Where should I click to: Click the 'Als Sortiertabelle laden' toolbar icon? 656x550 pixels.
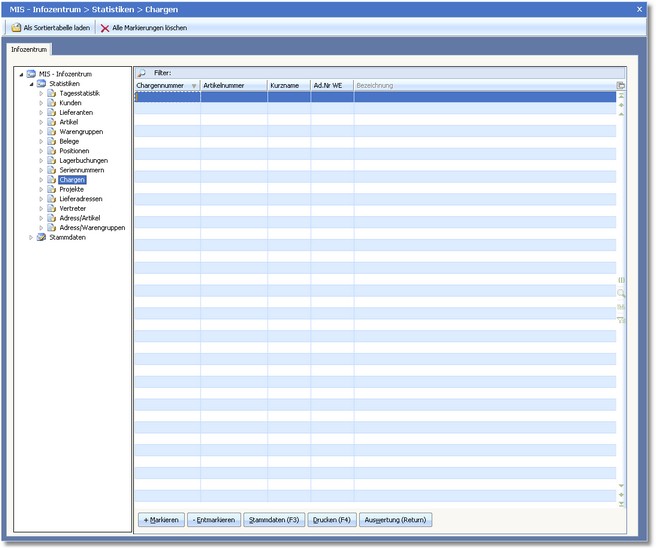point(16,27)
